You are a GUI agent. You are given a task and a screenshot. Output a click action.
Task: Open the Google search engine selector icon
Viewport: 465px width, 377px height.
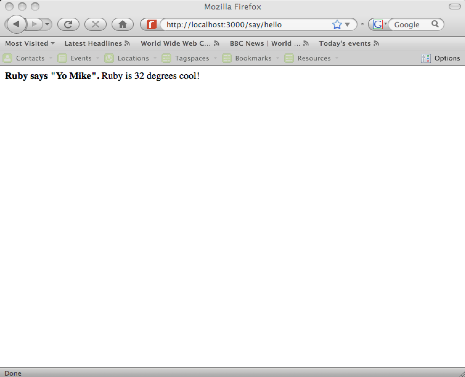pos(378,24)
